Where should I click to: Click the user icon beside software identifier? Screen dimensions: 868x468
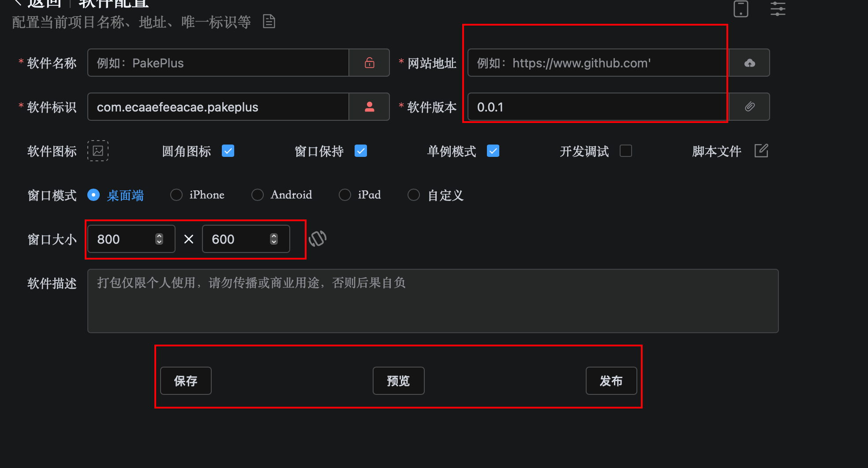pos(370,107)
